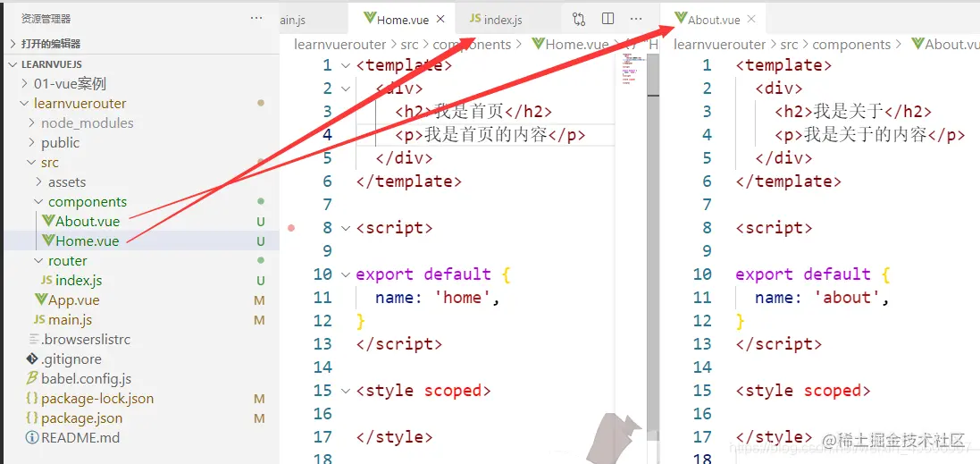980x464 pixels.
Task: Click the 资源管理器 panel title
Action: coord(46,19)
